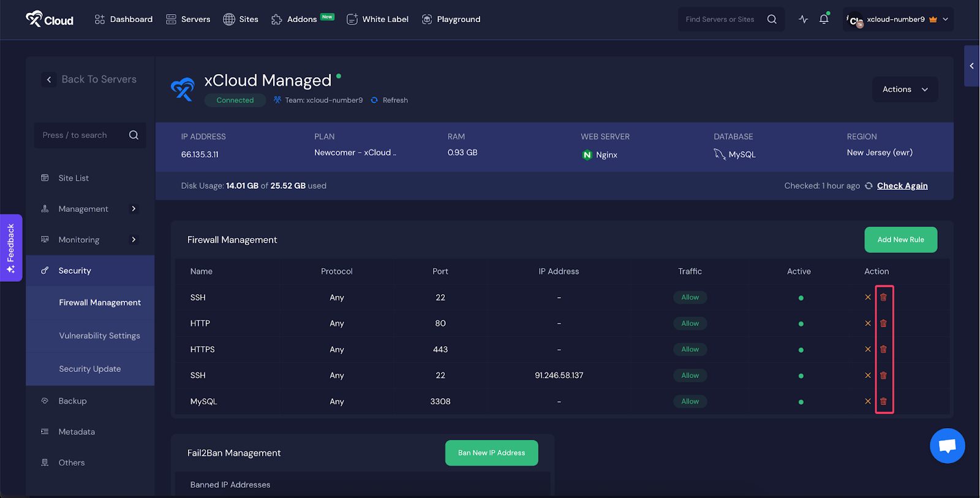Delete the HTTPS port 443 rule
Screen dimensions: 980x498
click(x=883, y=350)
